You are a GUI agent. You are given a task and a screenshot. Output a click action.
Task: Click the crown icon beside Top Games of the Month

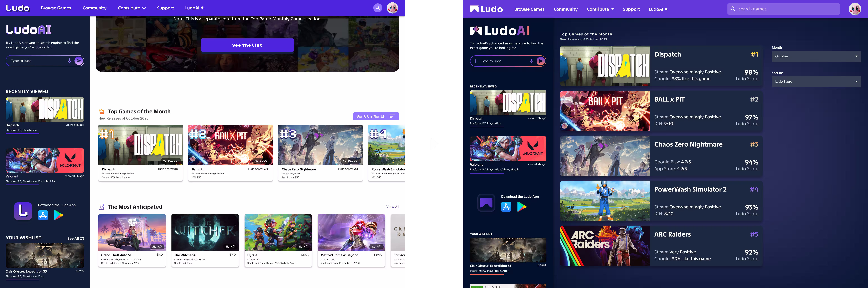coord(101,111)
